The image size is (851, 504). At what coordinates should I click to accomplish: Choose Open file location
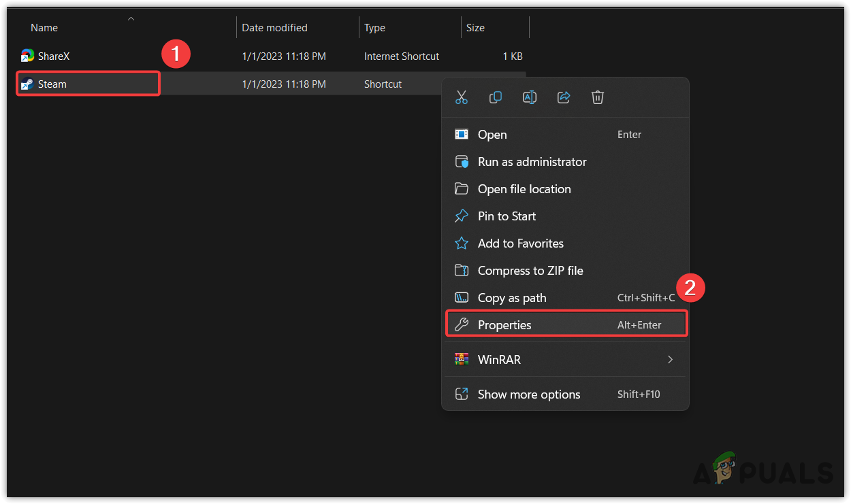point(565,189)
